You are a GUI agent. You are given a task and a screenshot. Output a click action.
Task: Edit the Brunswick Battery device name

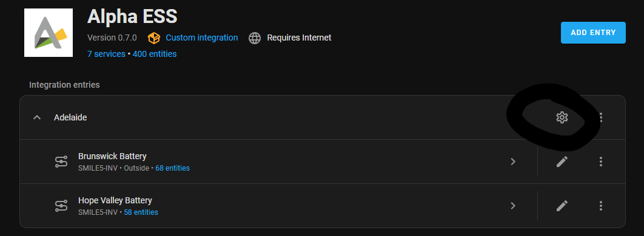562,162
